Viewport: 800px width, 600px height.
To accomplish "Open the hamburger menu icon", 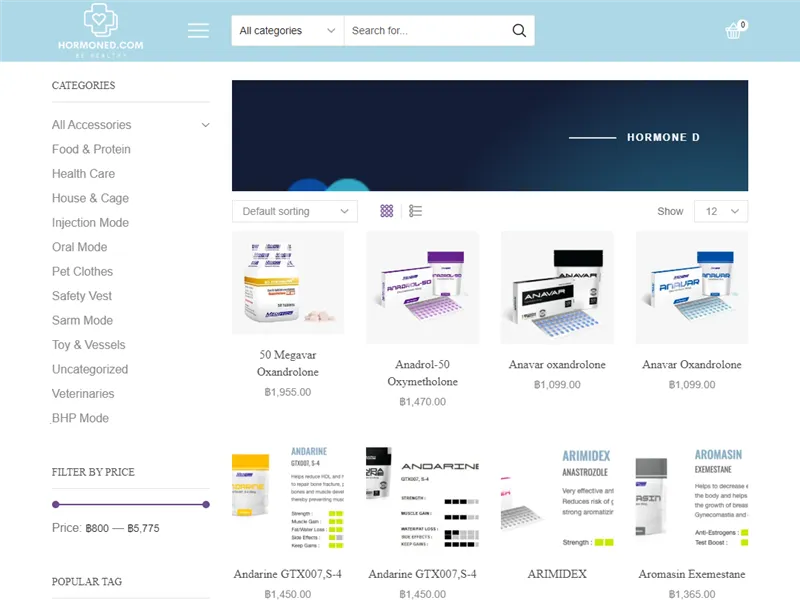I will point(198,31).
